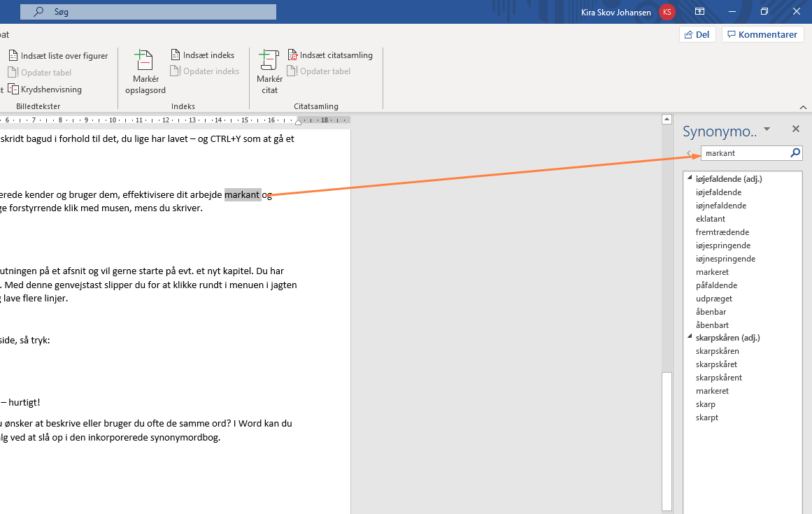Screen dimensions: 812x514
Task: Open the Kommentarer button
Action: click(762, 34)
